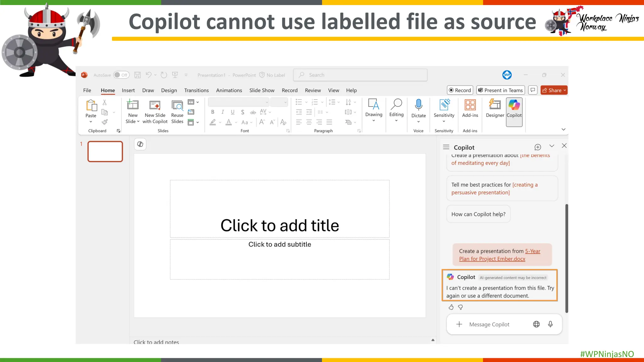Click thumbs up on Copilot response
644x362 pixels.
tap(451, 307)
